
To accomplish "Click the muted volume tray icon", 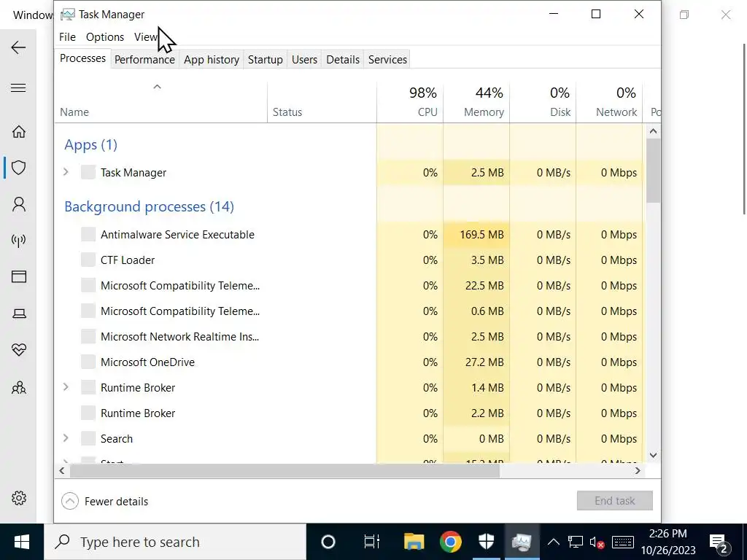I will 597,542.
